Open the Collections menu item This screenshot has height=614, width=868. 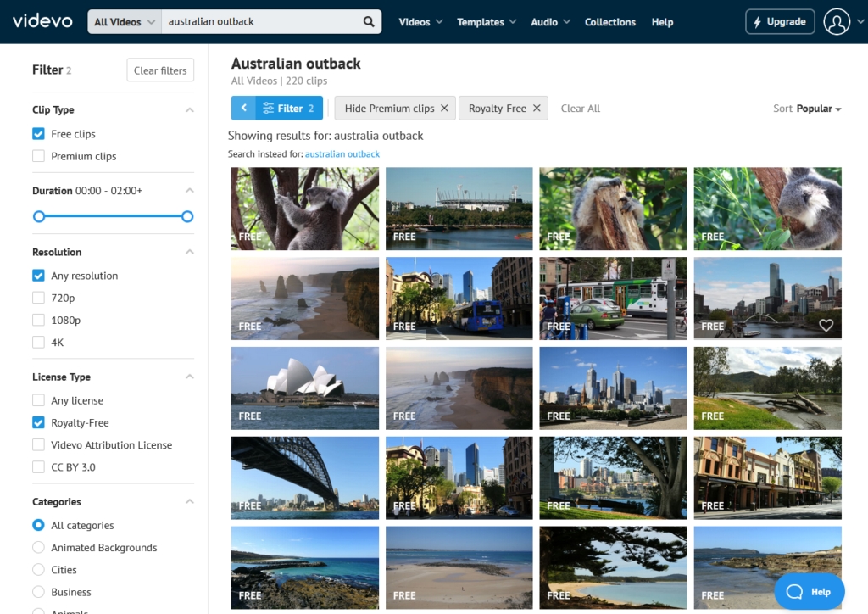coord(609,22)
